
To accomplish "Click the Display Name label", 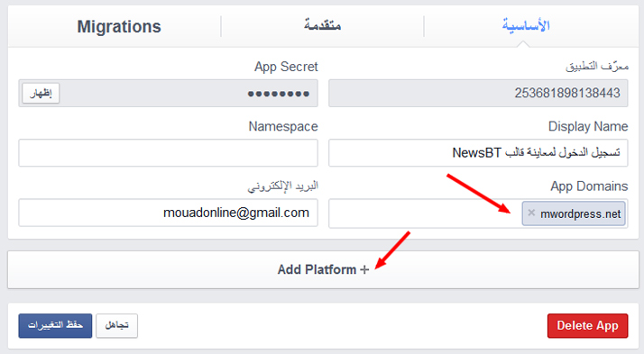I will tap(588, 126).
